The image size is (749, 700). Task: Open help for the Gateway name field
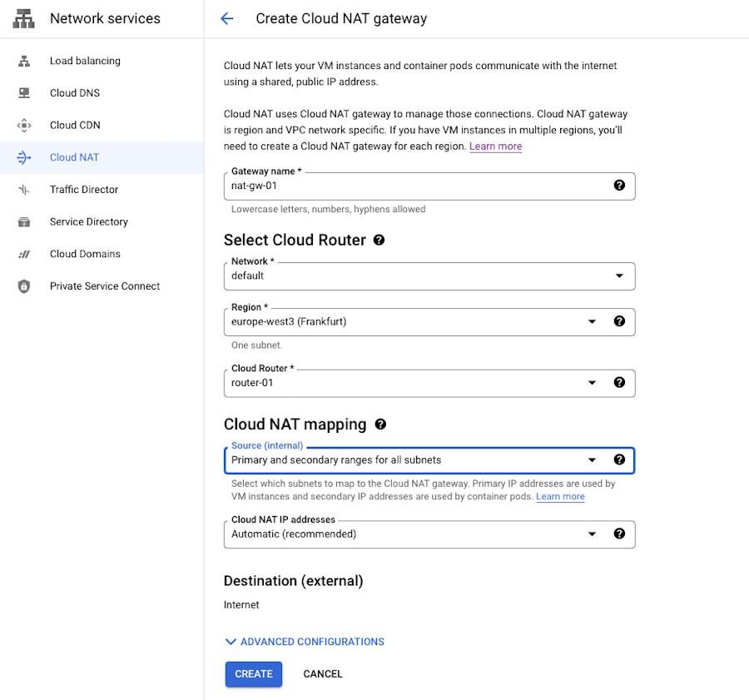[619, 186]
